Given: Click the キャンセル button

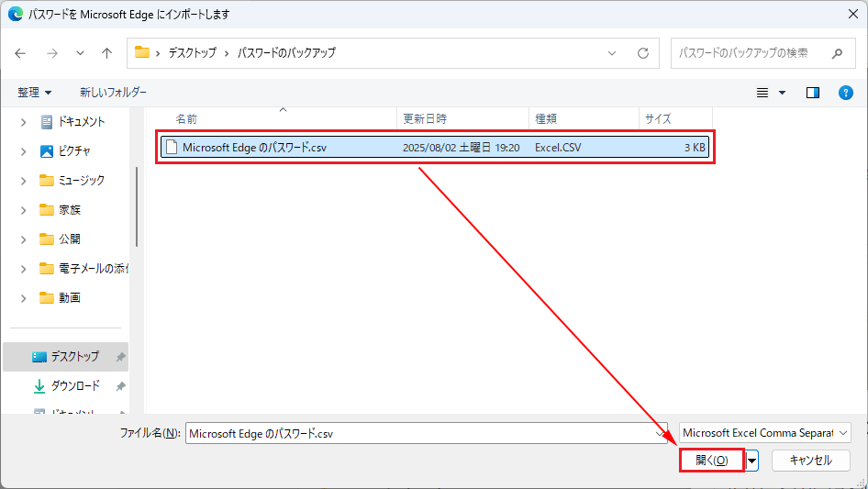Looking at the screenshot, I should [810, 461].
